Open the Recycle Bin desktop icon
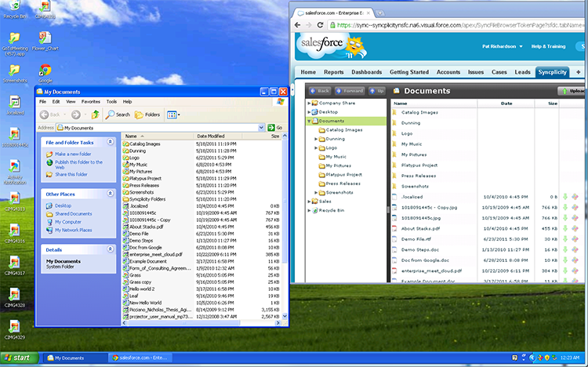588x367 pixels. [15, 9]
